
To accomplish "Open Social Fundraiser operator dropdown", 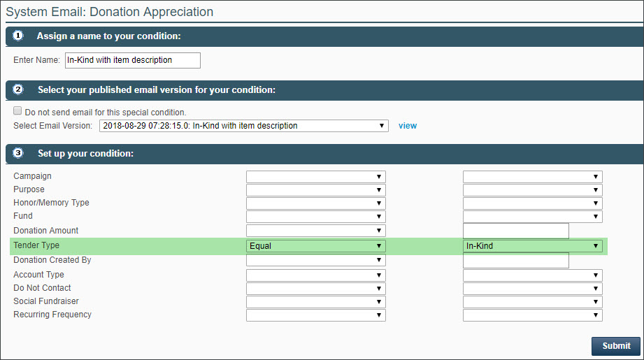I will tap(316, 302).
